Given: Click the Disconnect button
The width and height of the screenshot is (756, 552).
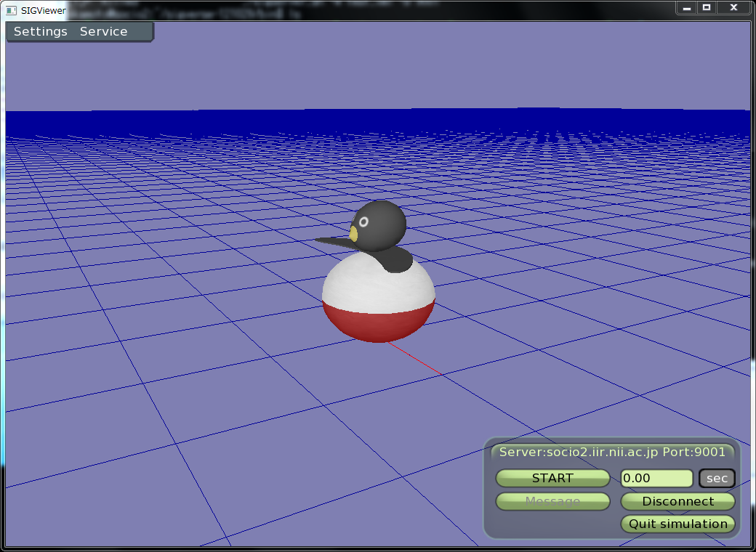Looking at the screenshot, I should tap(677, 501).
